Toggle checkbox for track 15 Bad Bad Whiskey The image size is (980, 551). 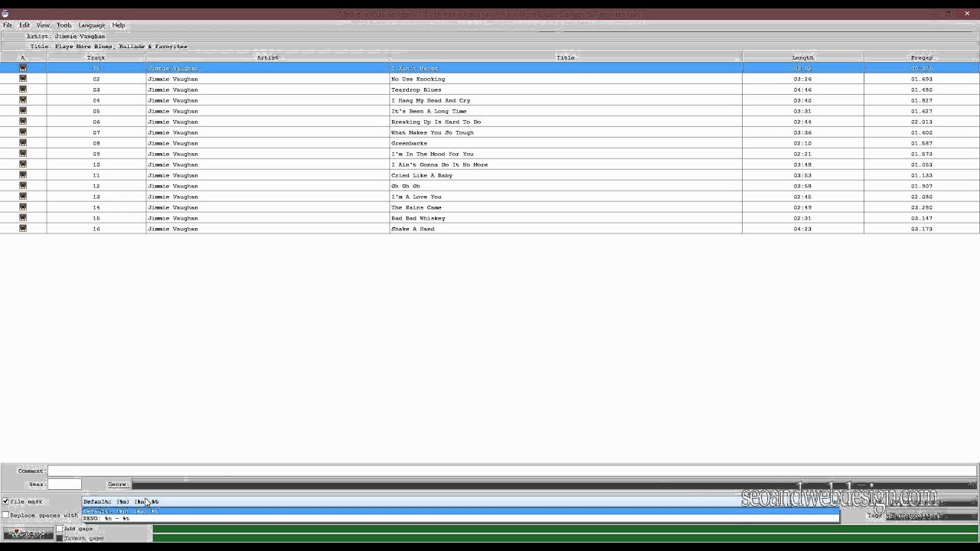tap(23, 218)
